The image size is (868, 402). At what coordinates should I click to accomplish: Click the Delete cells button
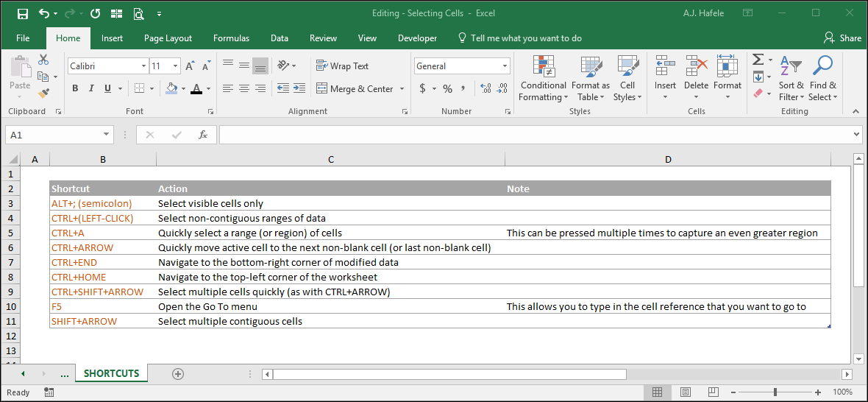[x=697, y=77]
